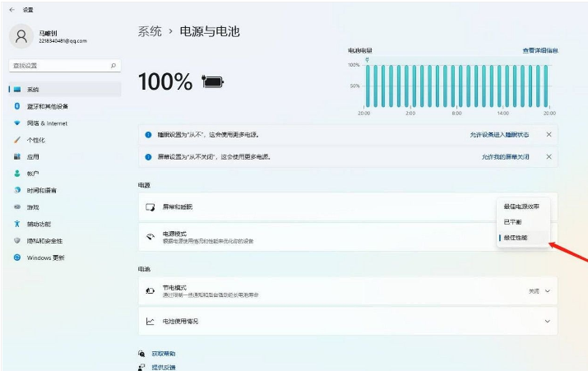Click 允许设备进入睡眠状态 link
588x371 pixels.
coord(499,134)
